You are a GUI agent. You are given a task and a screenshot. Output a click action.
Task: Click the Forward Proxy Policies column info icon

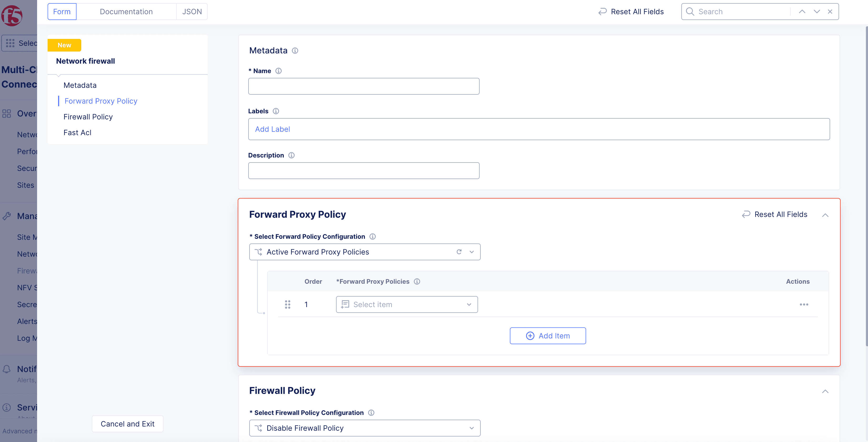[417, 282]
